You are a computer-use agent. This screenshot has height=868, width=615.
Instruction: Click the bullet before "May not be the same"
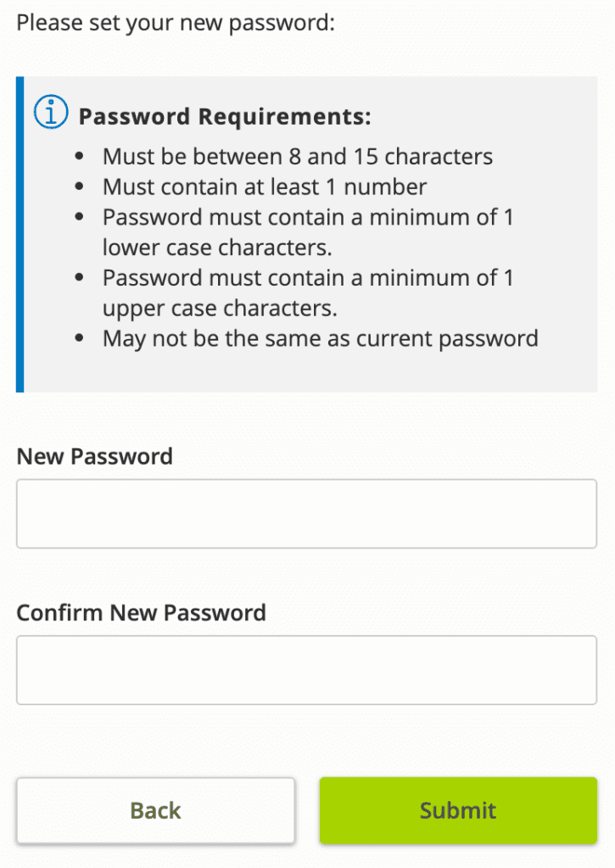coord(79,339)
